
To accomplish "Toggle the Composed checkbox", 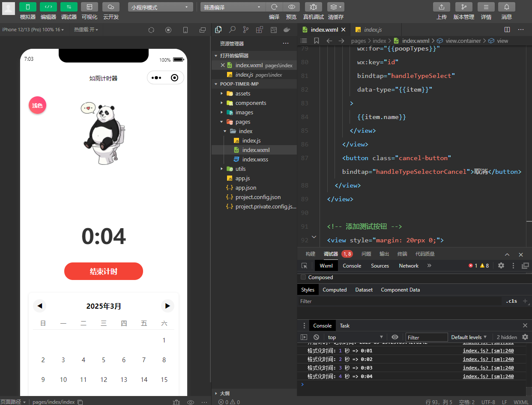I will point(303,277).
